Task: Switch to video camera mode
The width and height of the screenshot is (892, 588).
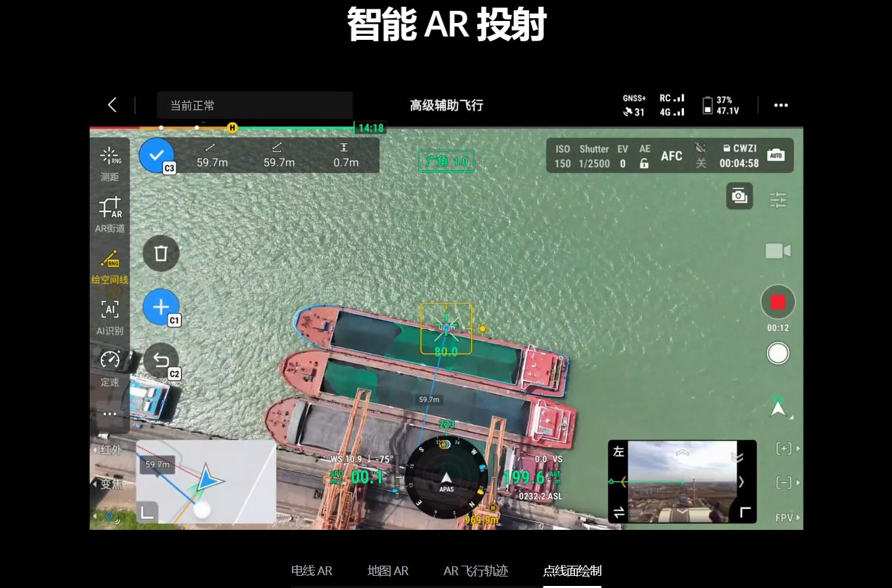Action: click(778, 251)
